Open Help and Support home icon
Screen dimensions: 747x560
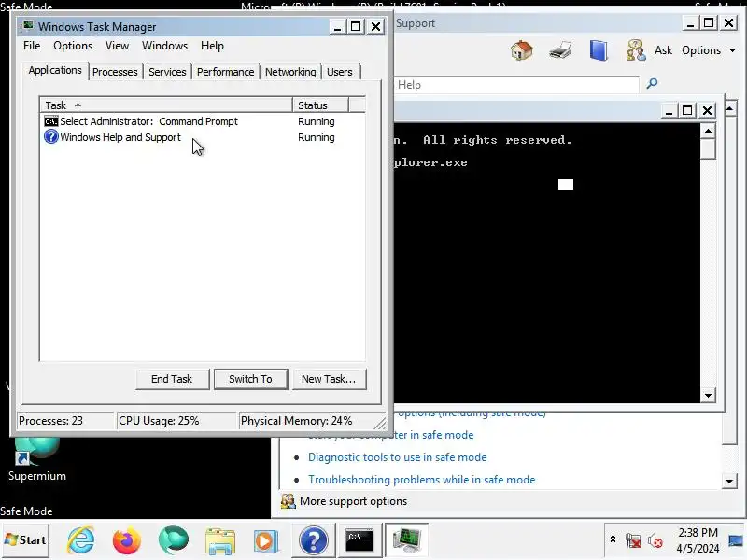tap(522, 50)
